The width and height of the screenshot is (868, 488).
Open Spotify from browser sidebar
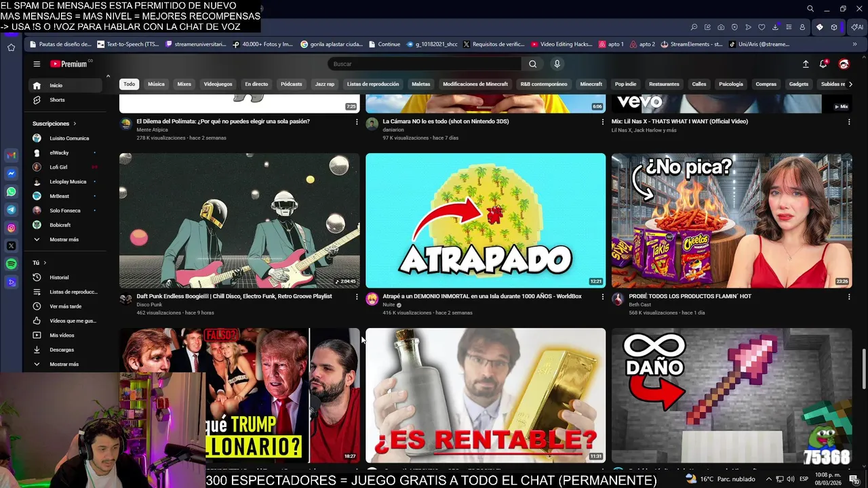click(x=12, y=264)
